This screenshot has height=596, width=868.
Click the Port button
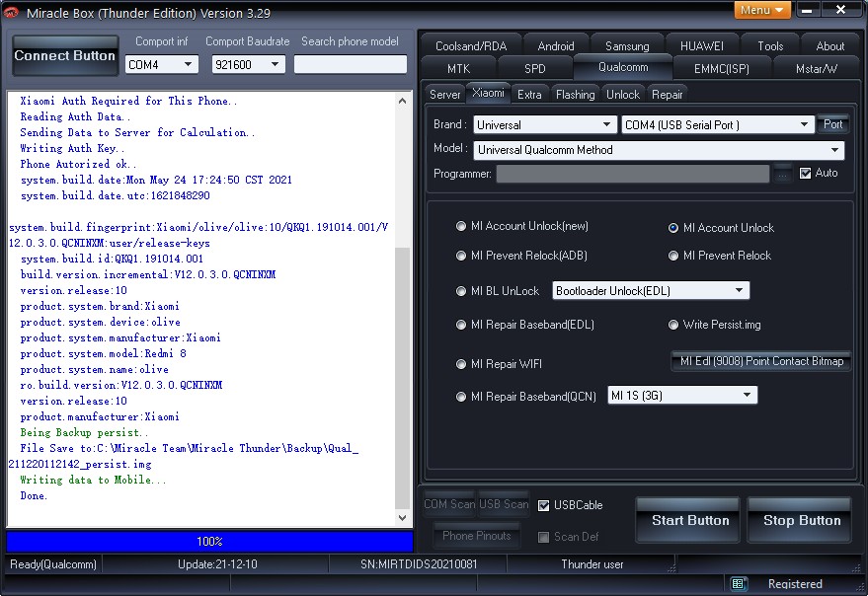click(x=832, y=124)
